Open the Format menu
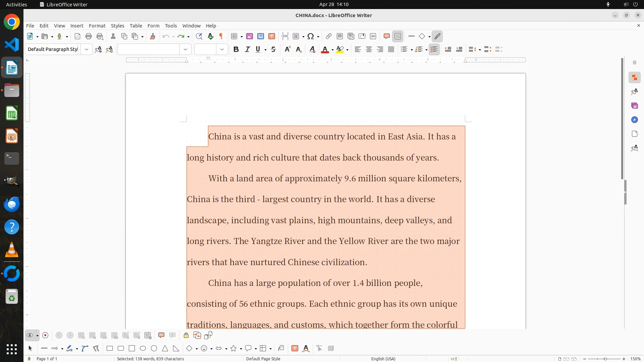Image resolution: width=644 pixels, height=362 pixels. 97,26
